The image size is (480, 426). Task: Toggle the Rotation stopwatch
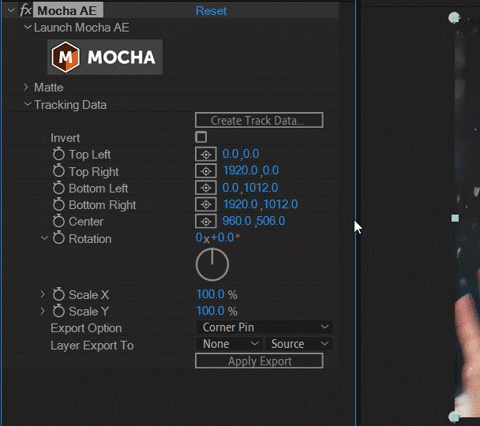59,238
